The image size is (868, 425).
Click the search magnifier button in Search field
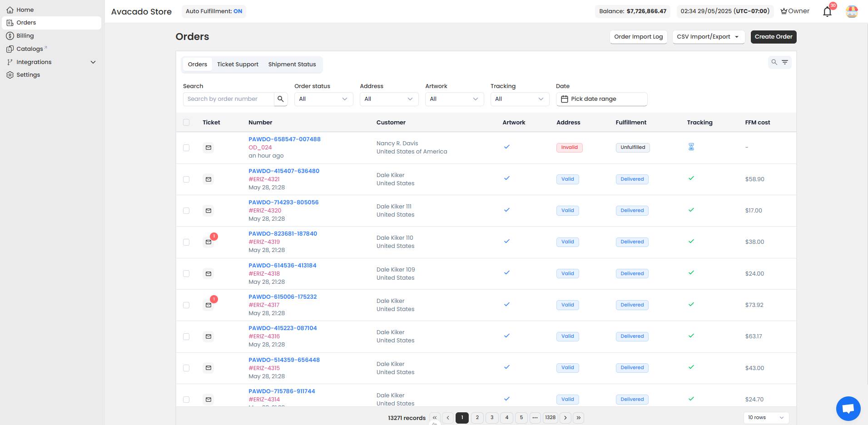tap(281, 99)
